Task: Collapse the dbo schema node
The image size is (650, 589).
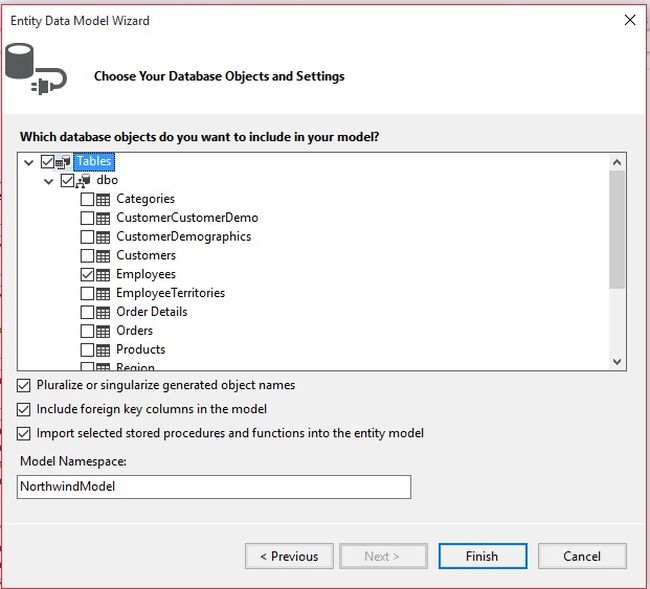Action: (49, 181)
